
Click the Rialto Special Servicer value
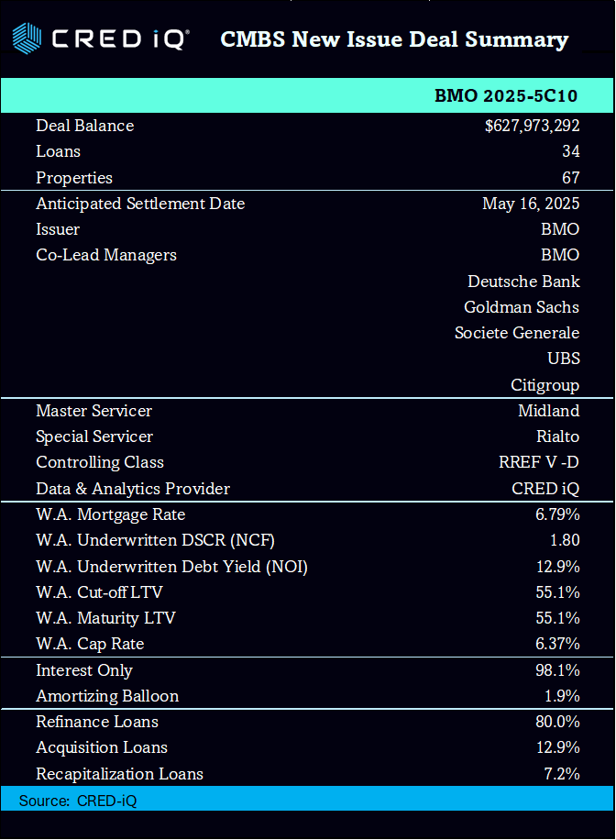[x=557, y=437]
